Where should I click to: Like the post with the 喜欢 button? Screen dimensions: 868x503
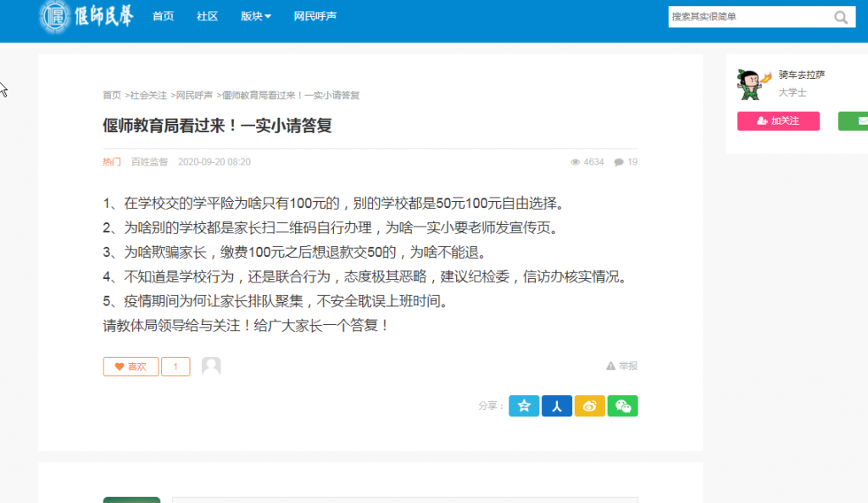131,366
